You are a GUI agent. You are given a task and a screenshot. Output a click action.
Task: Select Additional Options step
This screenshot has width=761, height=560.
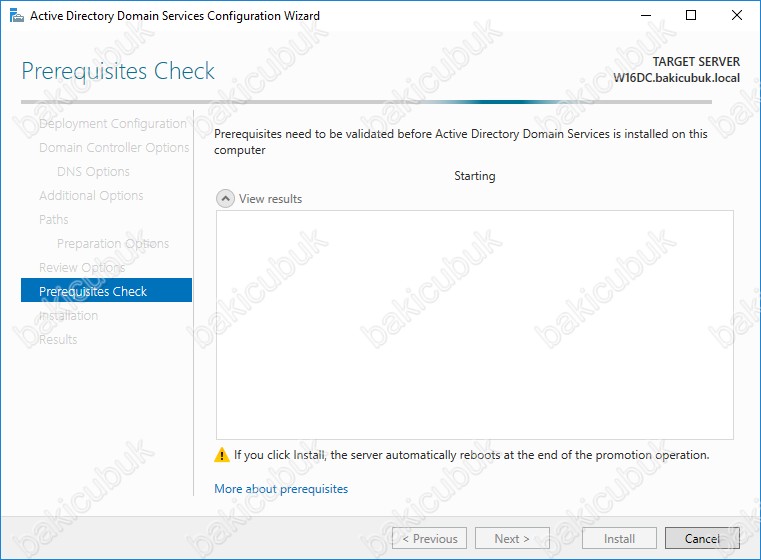tap(91, 196)
